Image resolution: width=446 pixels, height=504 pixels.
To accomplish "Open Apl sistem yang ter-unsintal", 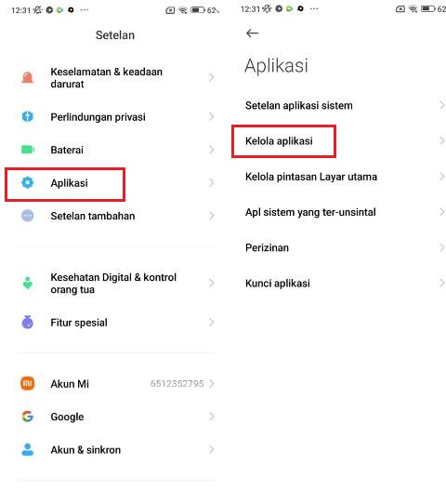I will click(344, 212).
